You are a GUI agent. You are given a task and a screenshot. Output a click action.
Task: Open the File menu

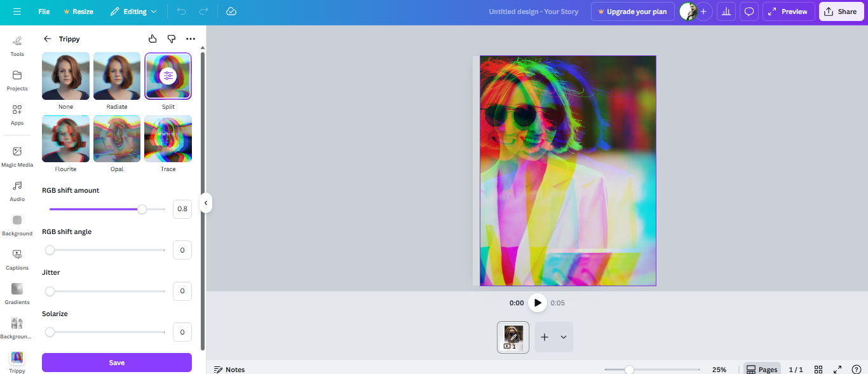[x=43, y=11]
